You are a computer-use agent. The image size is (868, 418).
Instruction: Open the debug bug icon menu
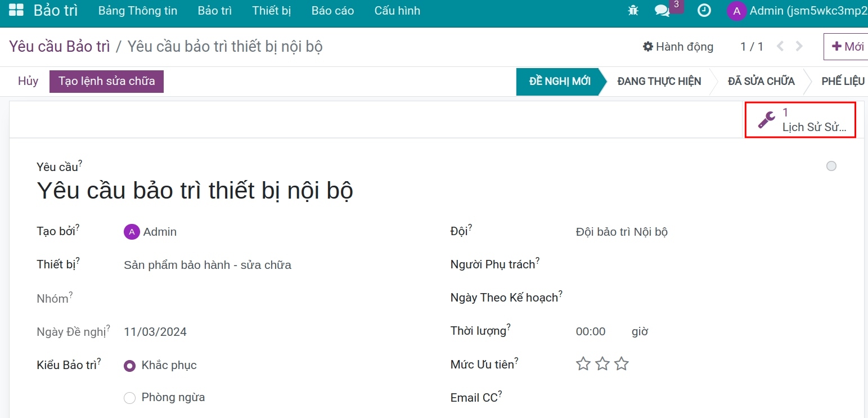(x=633, y=11)
